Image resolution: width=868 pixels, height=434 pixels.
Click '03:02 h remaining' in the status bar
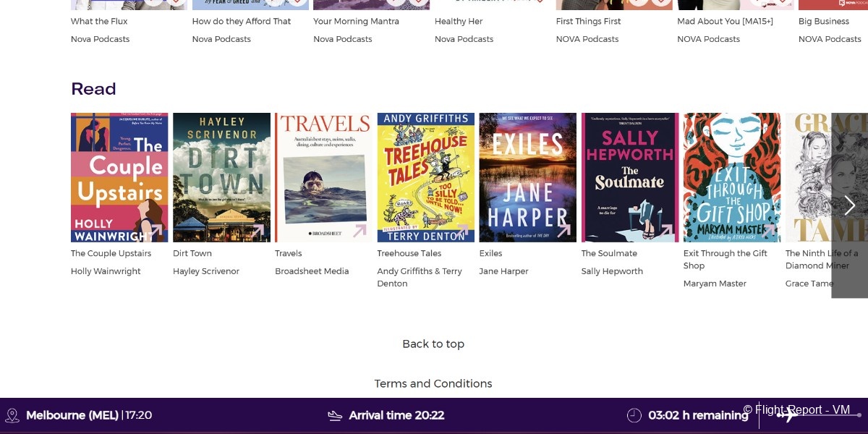[698, 415]
